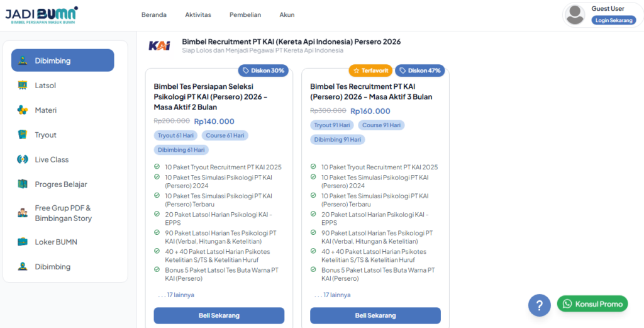Click Beli Sekarang for the Rp140.000 package
The image size is (644, 328).
click(219, 315)
